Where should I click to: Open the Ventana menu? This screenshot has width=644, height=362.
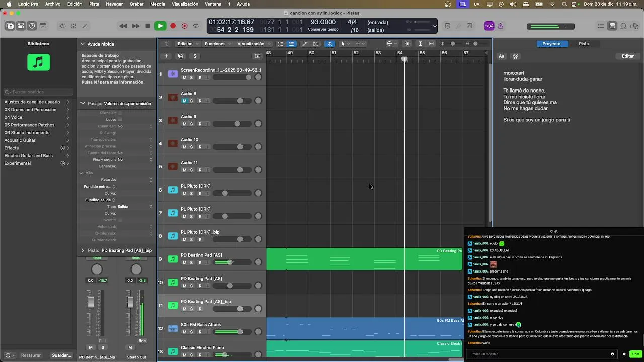[213, 4]
